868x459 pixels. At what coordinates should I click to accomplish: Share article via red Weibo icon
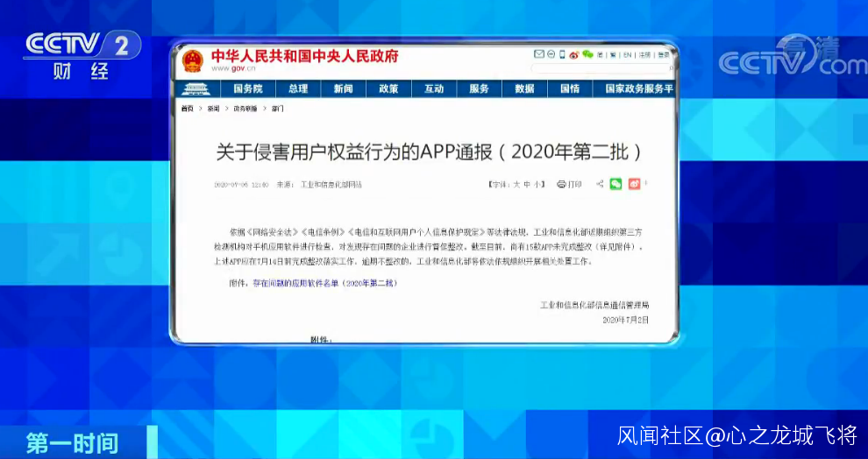635,184
